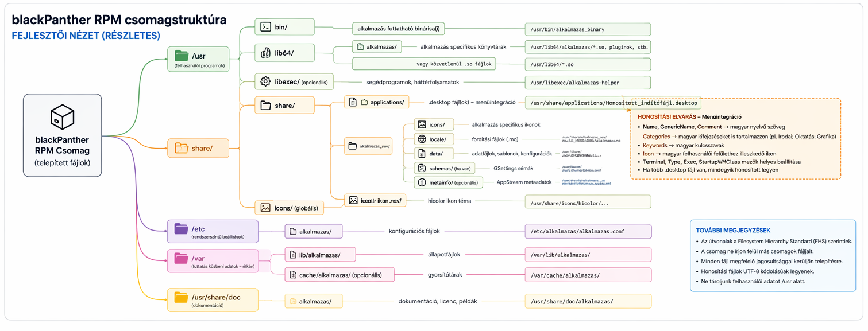Select the lib/alkalmazas/ node under /var
Image resolution: width=868 pixels, height=331 pixels.
tap(320, 255)
